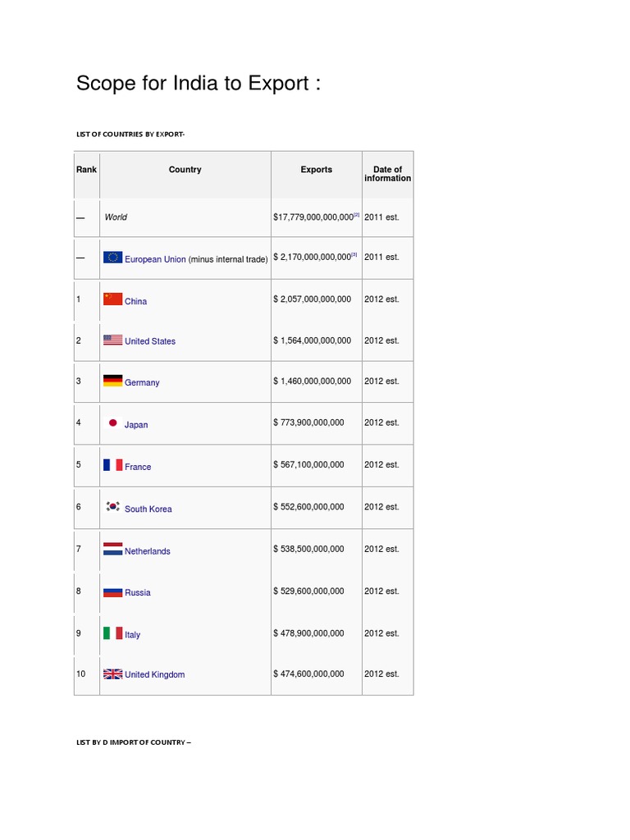This screenshot has height=840, width=630.
Task: Open the Germany country link
Action: pos(142,383)
